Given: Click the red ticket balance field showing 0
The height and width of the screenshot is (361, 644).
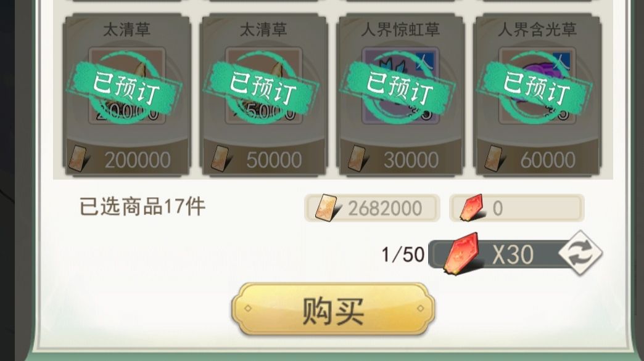Looking at the screenshot, I should point(517,208).
